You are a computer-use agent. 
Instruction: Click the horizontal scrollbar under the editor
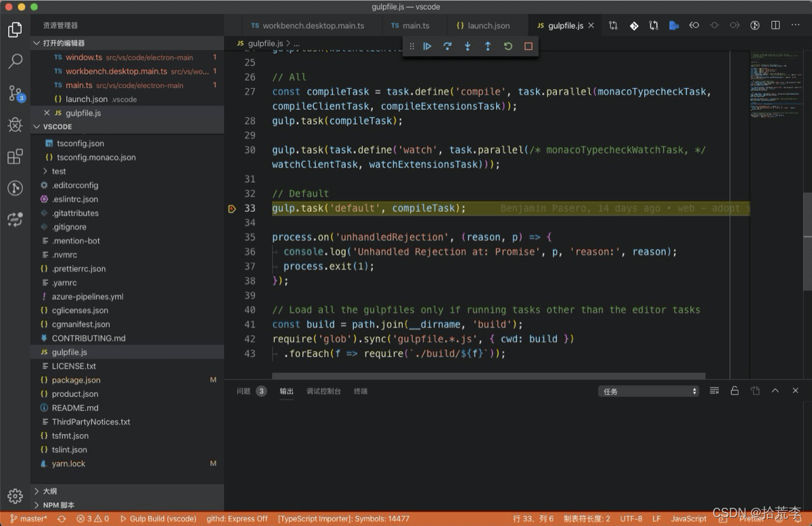(x=487, y=376)
